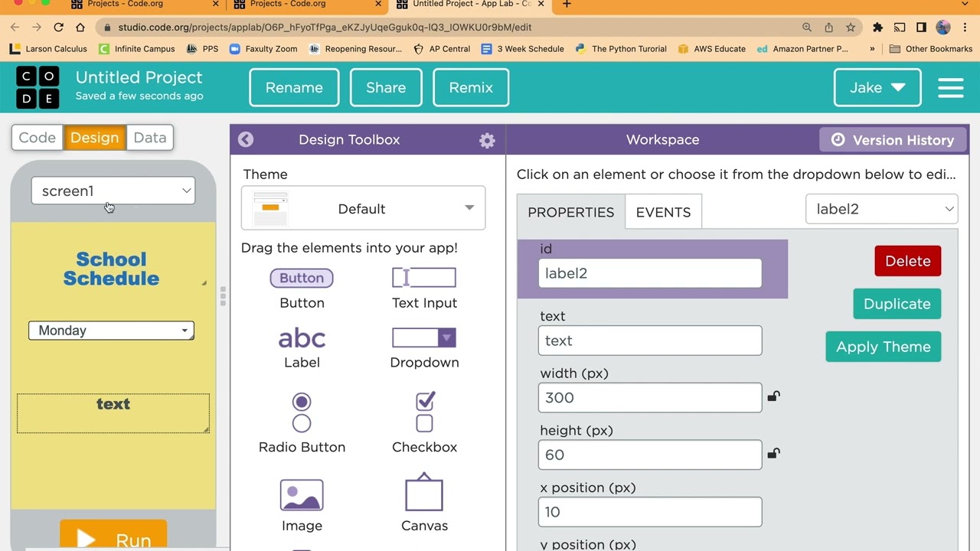The height and width of the screenshot is (551, 980).
Task: Select the Radio Button element icon
Action: pyautogui.click(x=302, y=412)
